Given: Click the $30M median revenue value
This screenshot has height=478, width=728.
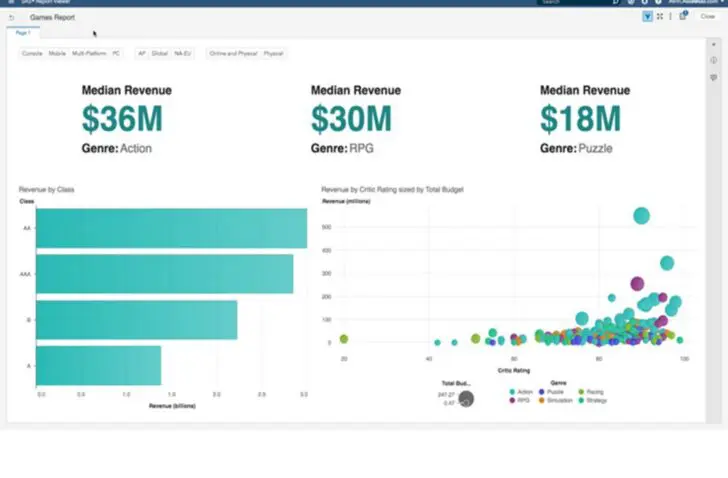Looking at the screenshot, I should tap(351, 119).
